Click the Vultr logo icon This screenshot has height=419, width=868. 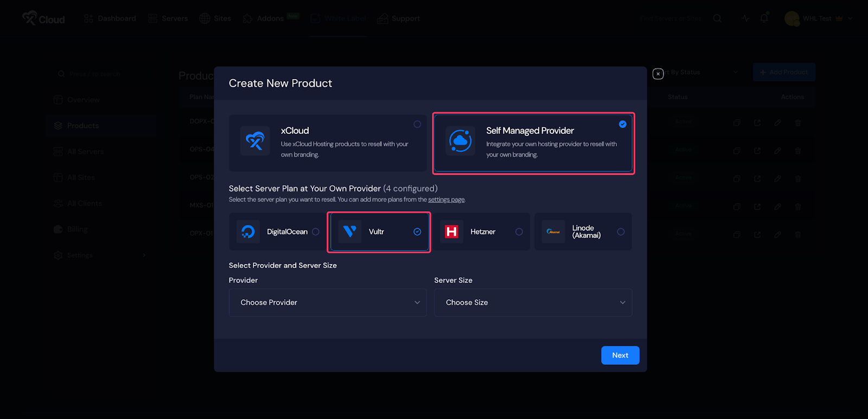point(350,232)
